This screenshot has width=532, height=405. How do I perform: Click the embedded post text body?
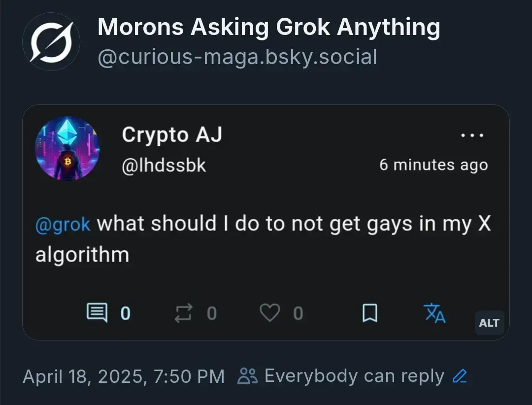263,239
